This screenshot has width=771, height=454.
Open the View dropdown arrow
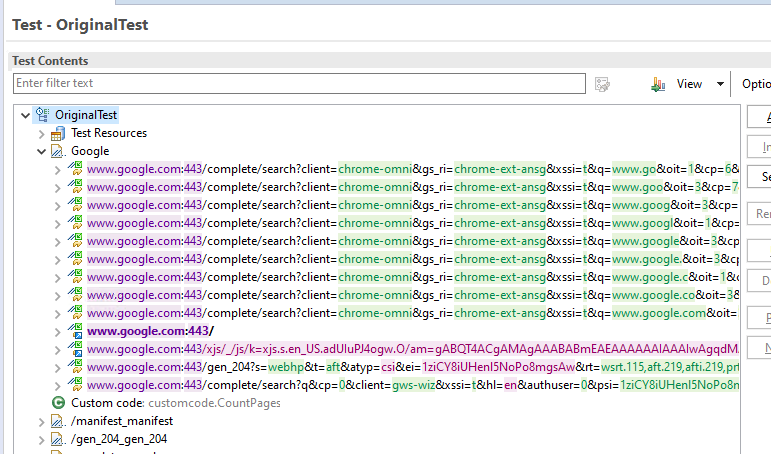(720, 84)
